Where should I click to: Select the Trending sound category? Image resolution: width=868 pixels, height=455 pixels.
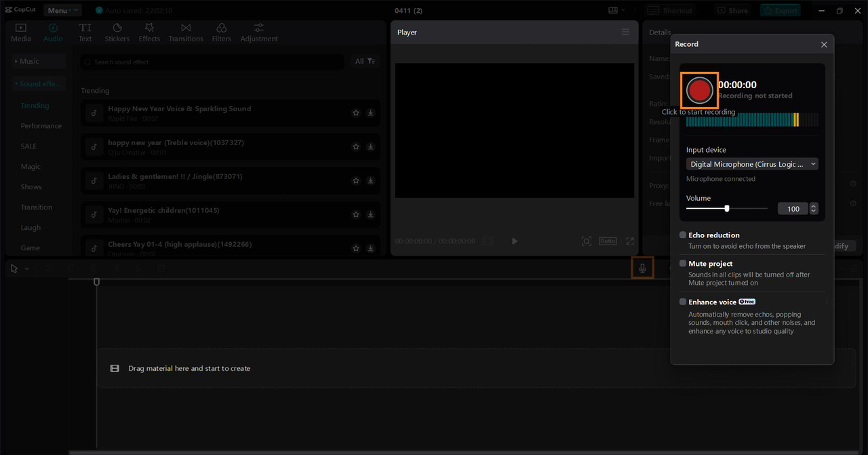coord(35,106)
